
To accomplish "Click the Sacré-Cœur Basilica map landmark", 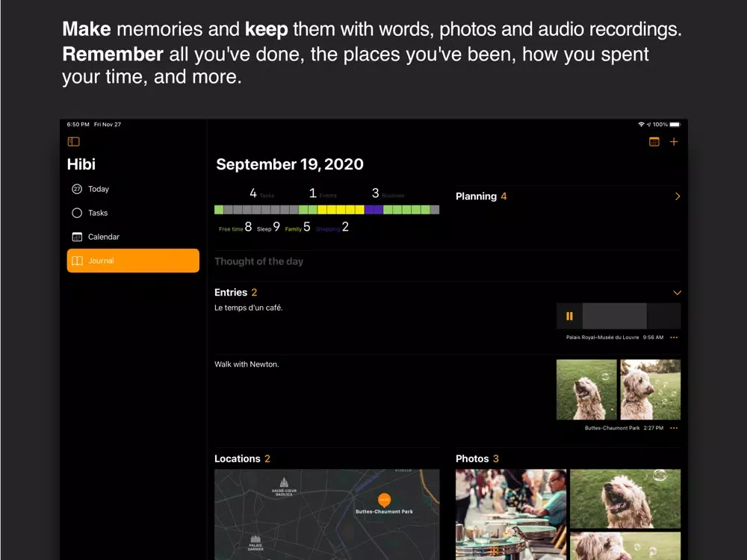I will [284, 486].
